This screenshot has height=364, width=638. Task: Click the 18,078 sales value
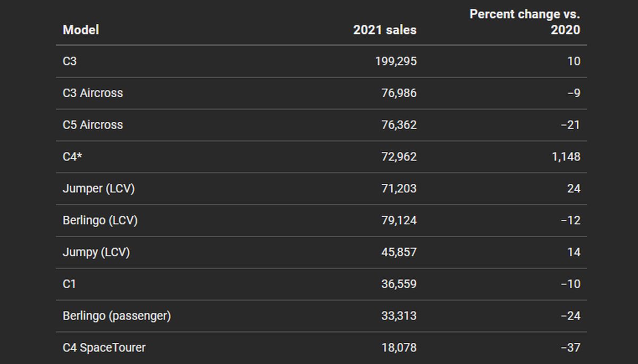click(399, 348)
